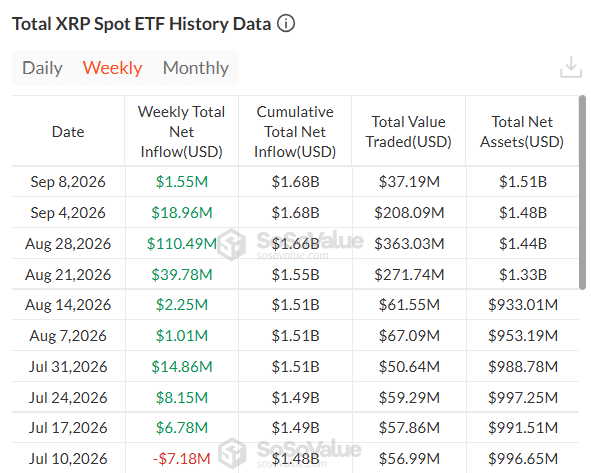Open the Monthly tab
This screenshot has height=473, width=591.
point(196,68)
